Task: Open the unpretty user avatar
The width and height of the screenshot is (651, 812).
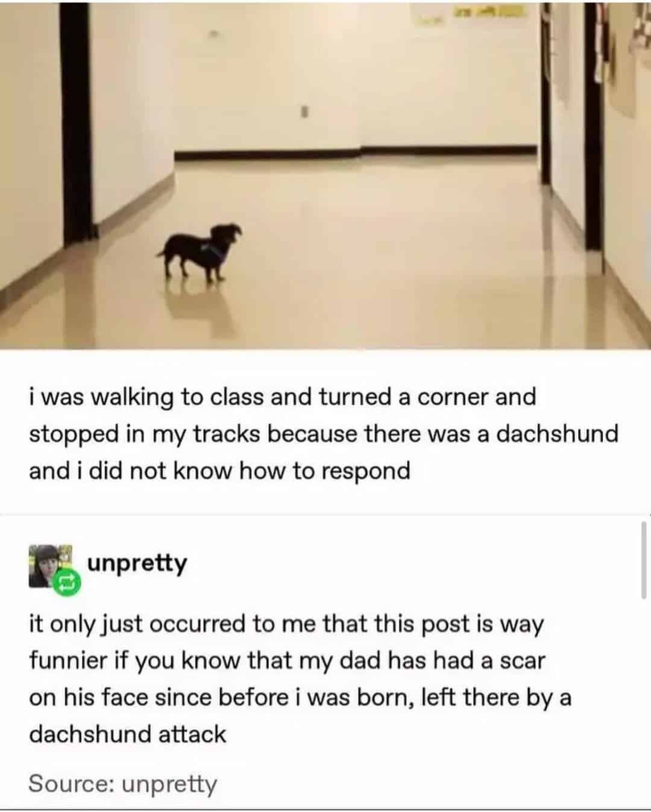Action: 50,566
